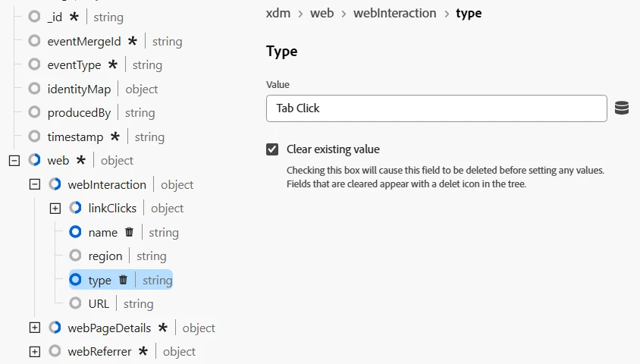Image resolution: width=640 pixels, height=364 pixels.
Task: Go to xdm in breadcrumb
Action: [x=278, y=13]
